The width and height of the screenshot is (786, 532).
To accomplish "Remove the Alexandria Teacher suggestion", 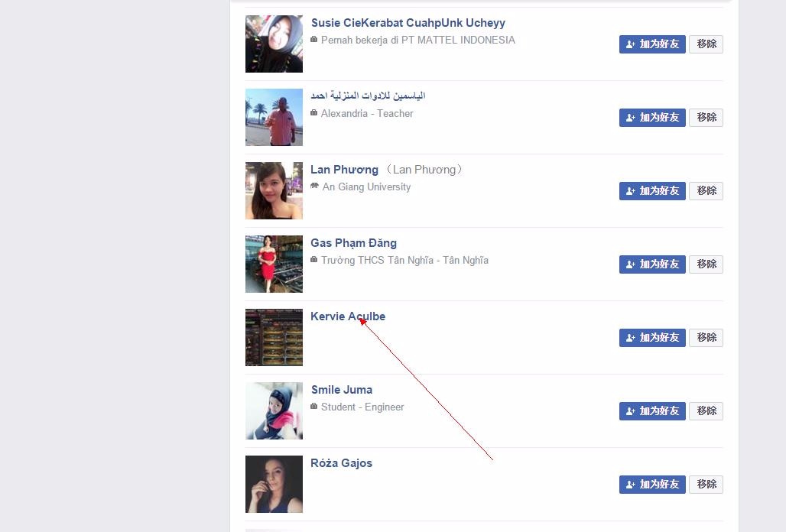I will pyautogui.click(x=706, y=118).
